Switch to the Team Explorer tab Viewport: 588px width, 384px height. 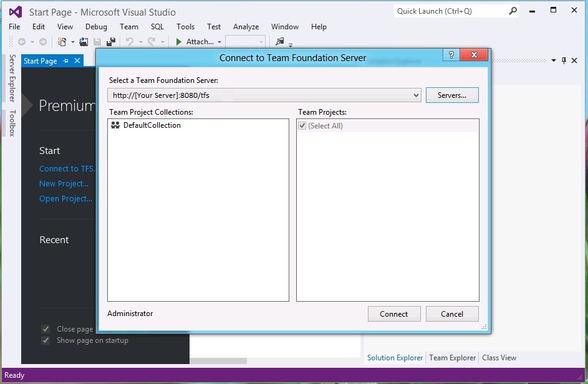(x=452, y=358)
